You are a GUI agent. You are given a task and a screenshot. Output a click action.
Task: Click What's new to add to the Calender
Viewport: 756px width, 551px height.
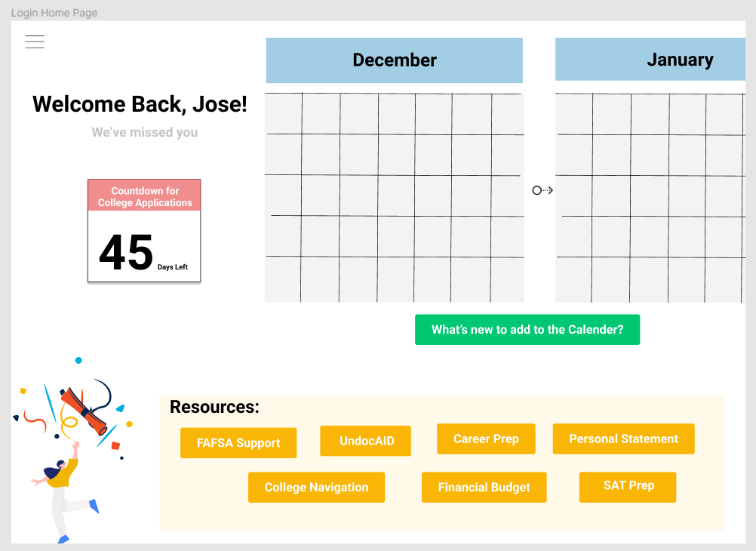[x=527, y=330]
